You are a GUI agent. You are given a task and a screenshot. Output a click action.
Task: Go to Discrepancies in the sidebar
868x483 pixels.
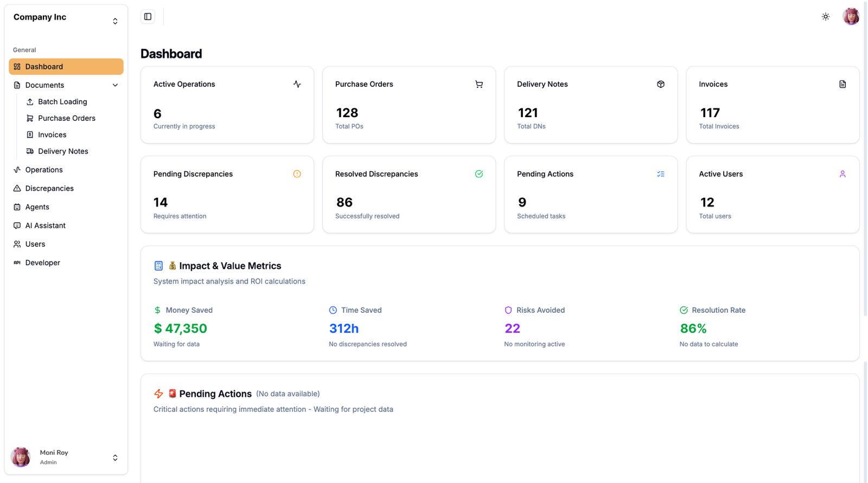49,188
